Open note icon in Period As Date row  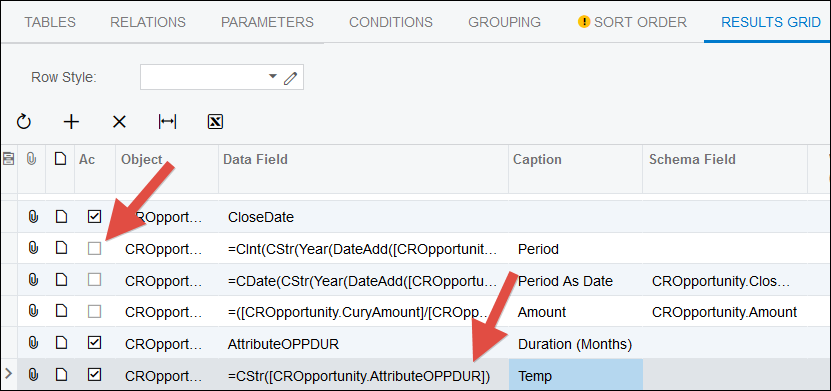coord(61,280)
